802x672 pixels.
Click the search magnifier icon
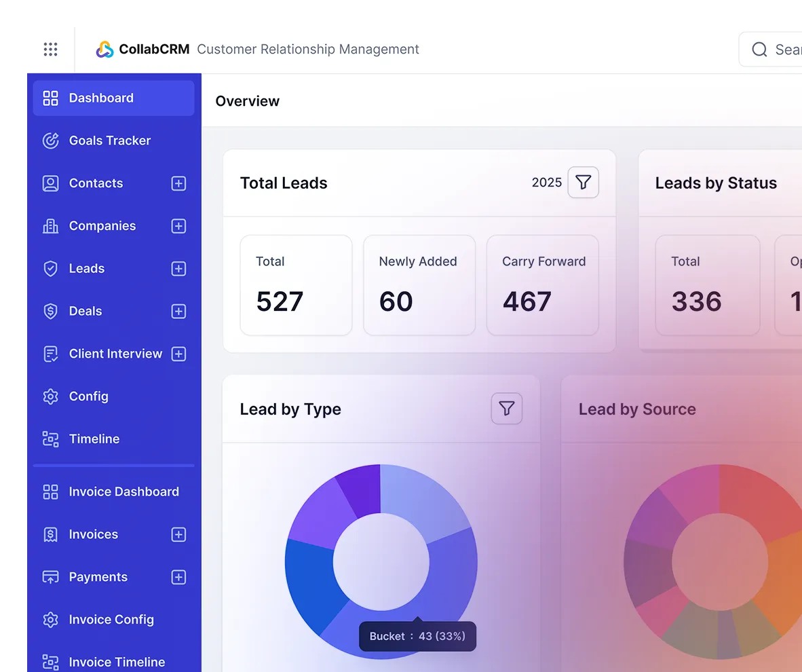pyautogui.click(x=759, y=49)
